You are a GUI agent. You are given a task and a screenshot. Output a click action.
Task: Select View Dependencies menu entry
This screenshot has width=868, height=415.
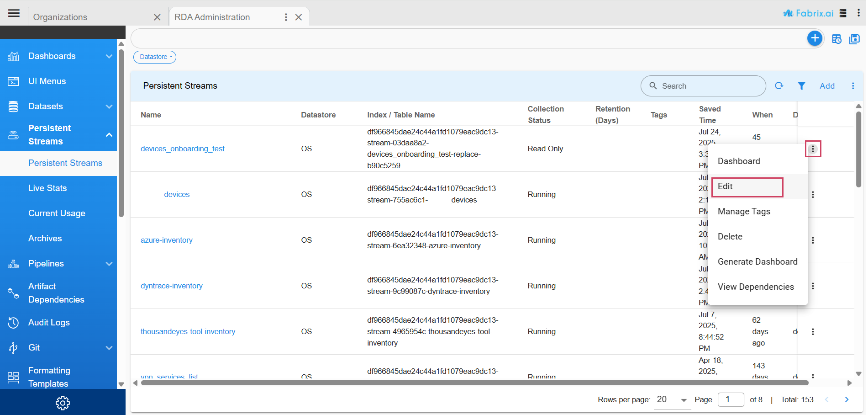coord(755,287)
